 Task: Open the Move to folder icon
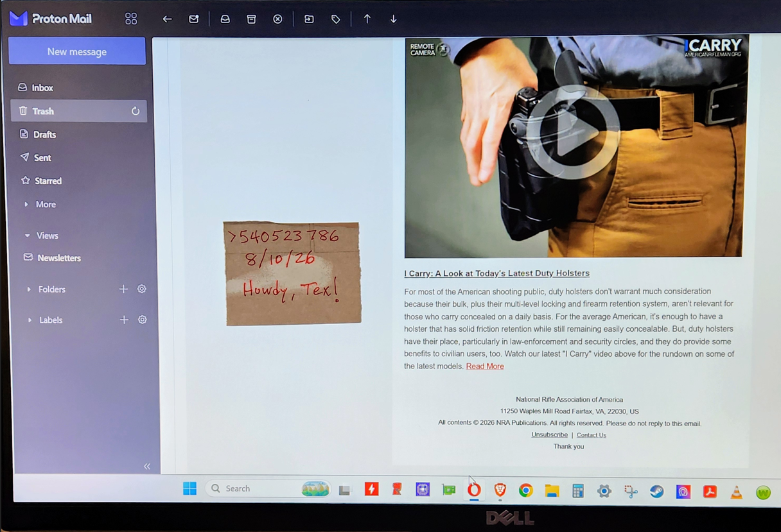pos(309,19)
